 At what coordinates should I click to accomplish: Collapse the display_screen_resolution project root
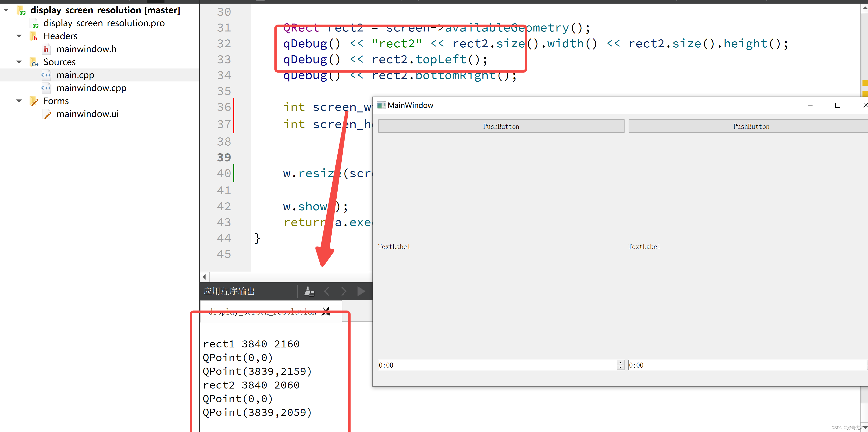(x=6, y=10)
